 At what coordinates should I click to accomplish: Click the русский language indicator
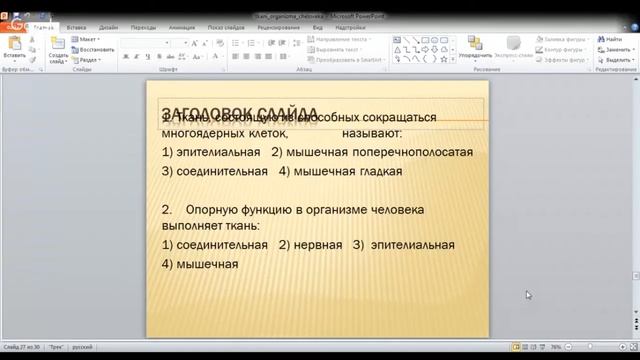tap(82, 347)
